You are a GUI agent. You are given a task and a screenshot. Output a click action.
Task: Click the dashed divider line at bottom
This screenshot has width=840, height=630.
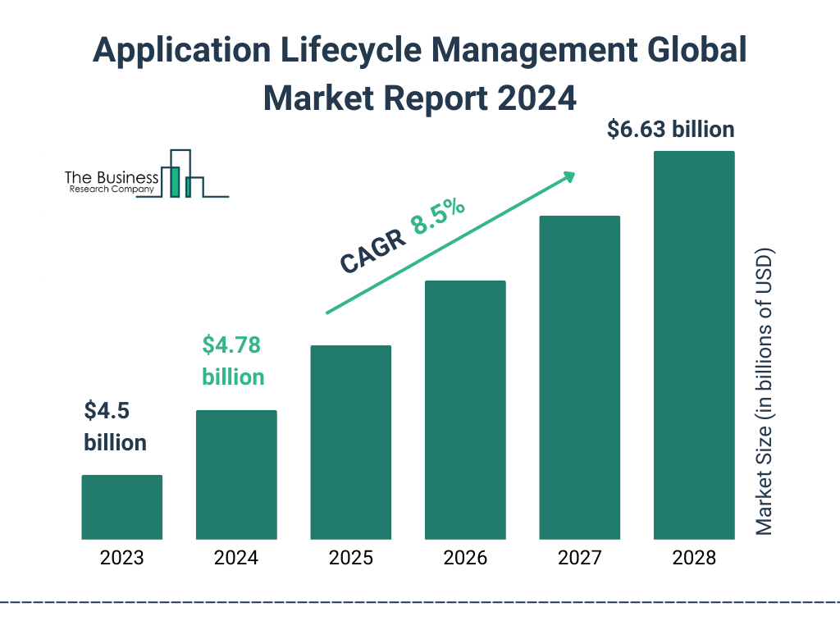pos(420,602)
